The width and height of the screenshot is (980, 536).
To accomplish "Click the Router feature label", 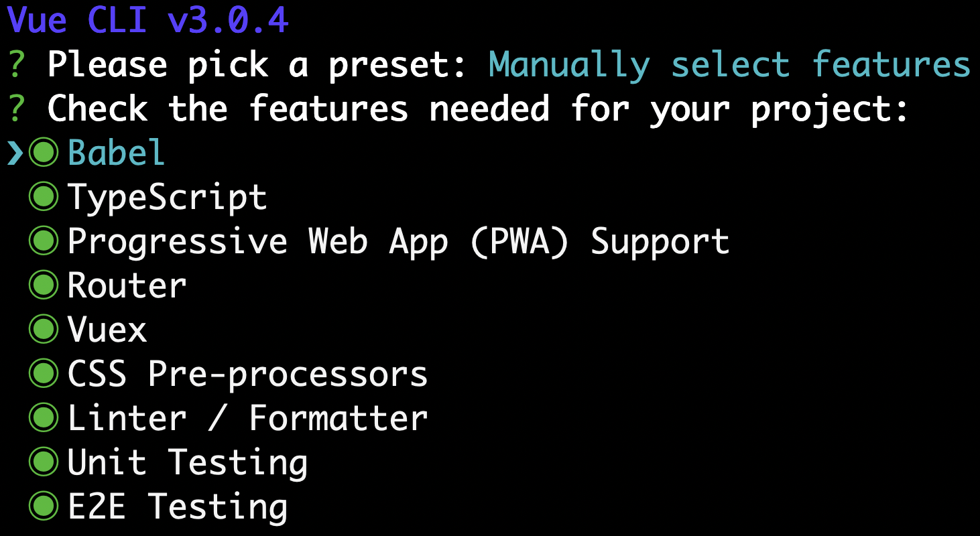I will pyautogui.click(x=127, y=285).
